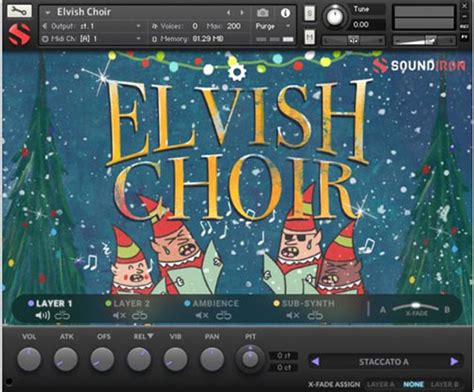Open the STACCATO A articulation menu
The width and height of the screenshot is (474, 392).
(x=384, y=362)
